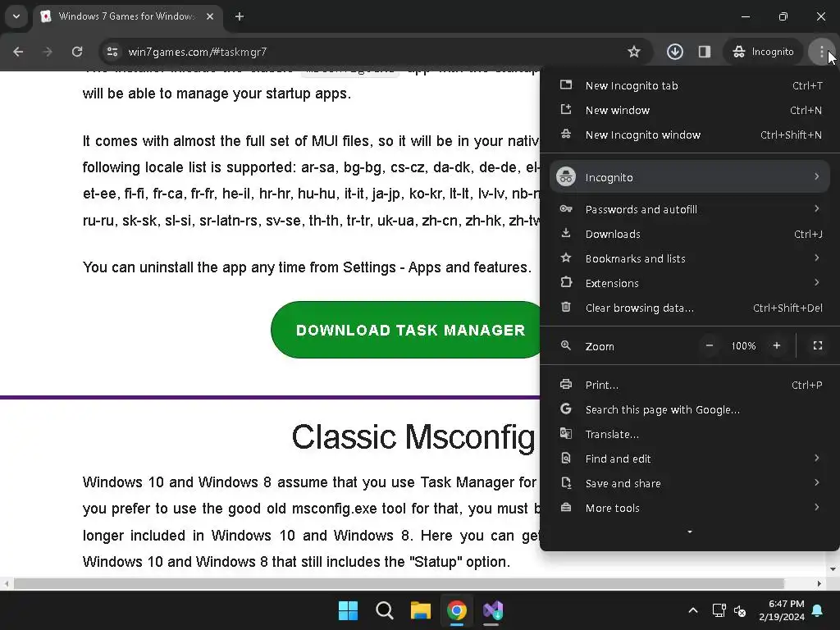Open Windows taskbar search
Screen dimensions: 840x630
[385, 610]
